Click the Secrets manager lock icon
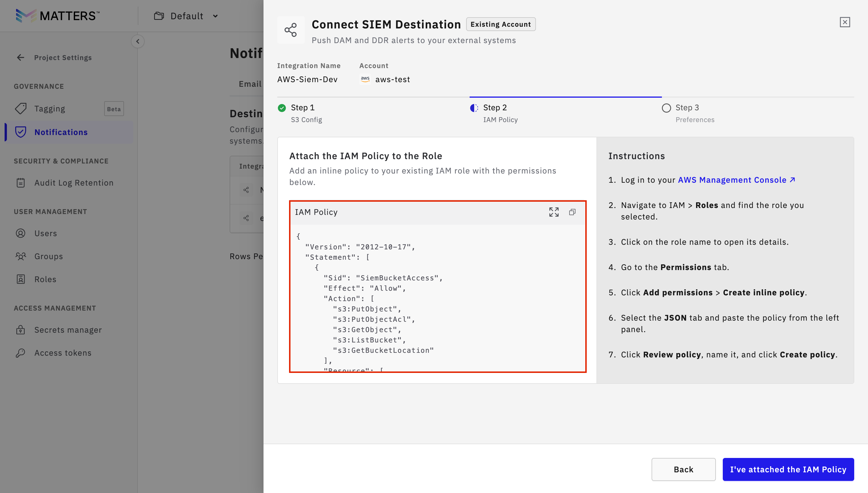The image size is (868, 493). pos(21,330)
